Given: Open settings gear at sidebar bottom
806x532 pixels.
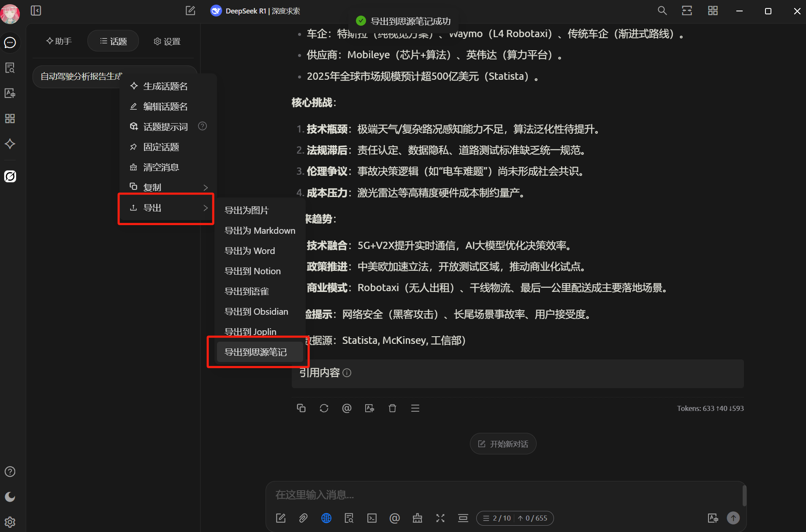Looking at the screenshot, I should (10, 522).
